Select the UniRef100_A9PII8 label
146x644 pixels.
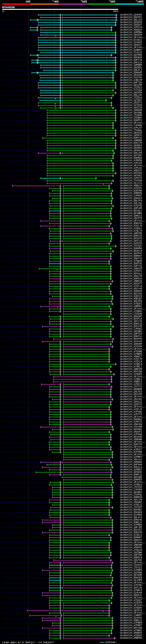tap(131, 60)
